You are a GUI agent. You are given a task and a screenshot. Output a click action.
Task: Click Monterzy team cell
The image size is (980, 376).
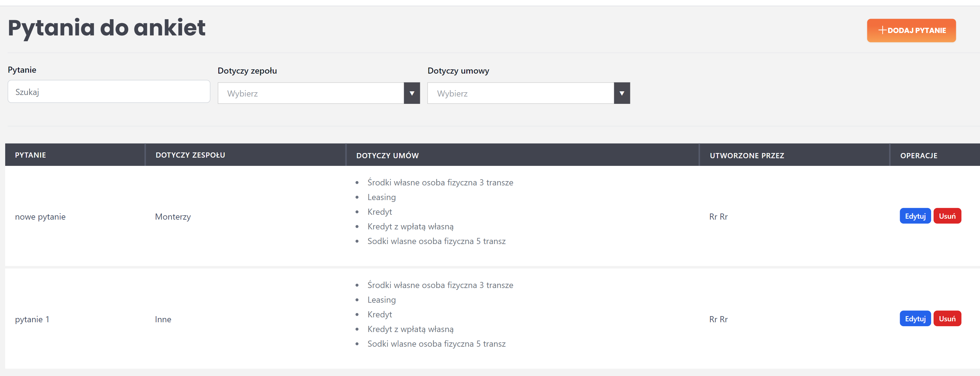[173, 217]
